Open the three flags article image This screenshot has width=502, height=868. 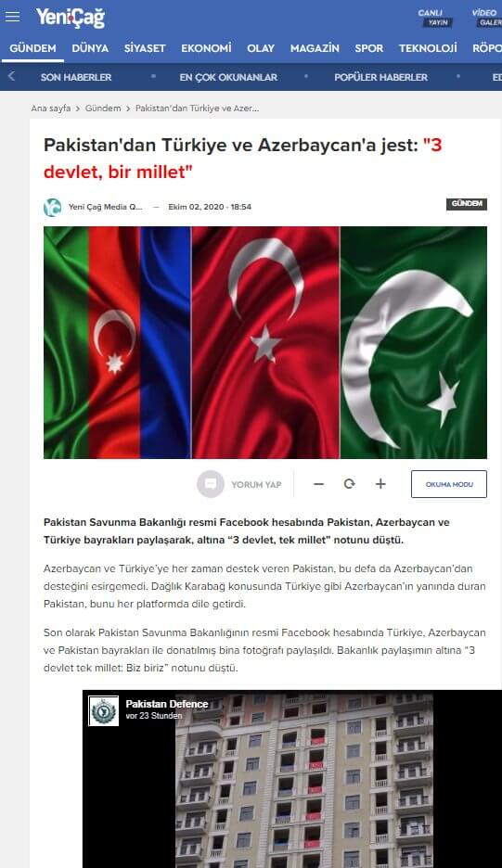[x=265, y=342]
